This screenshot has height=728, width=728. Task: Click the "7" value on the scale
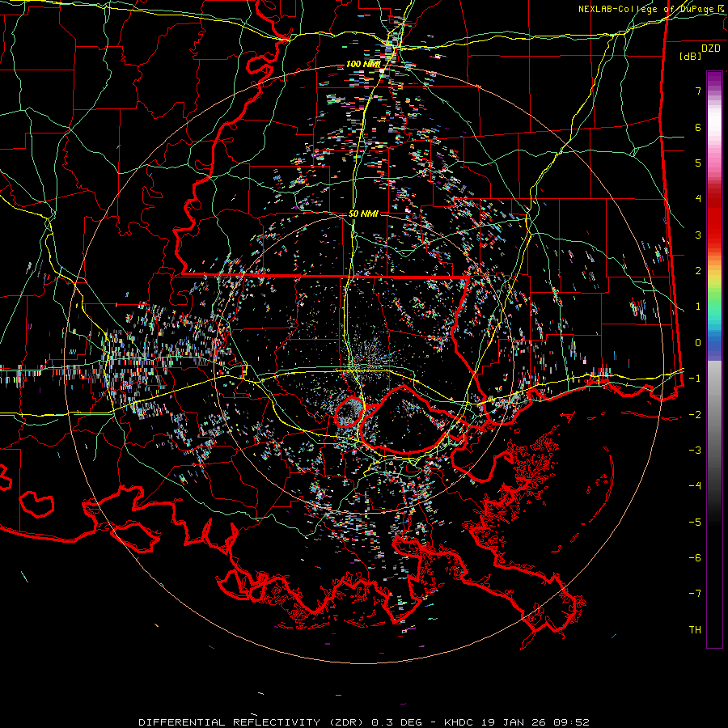click(698, 91)
